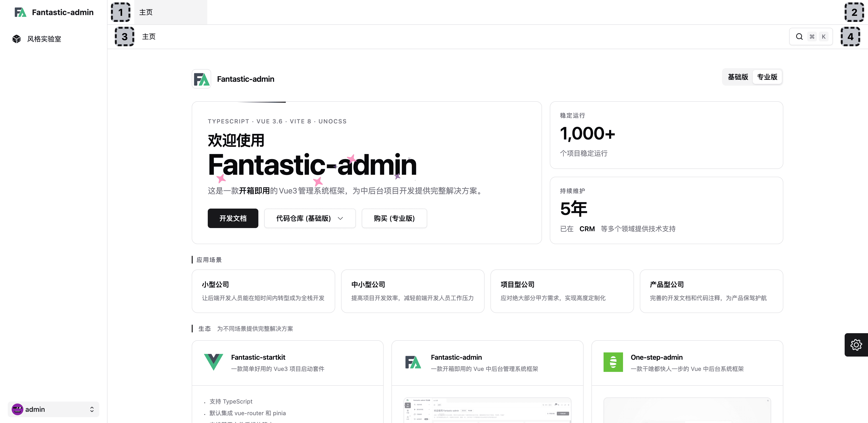
Task: Click the 产品型公司 scenario heading
Action: pyautogui.click(x=667, y=285)
